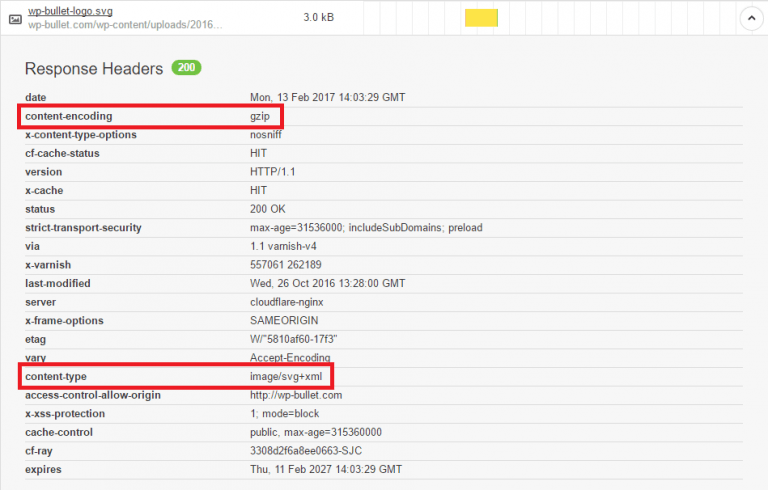Select the content-type header name

[56, 376]
